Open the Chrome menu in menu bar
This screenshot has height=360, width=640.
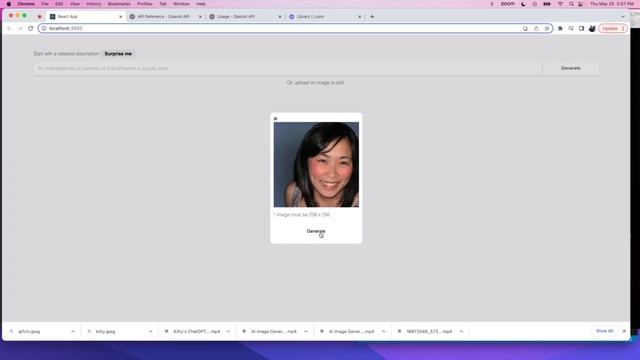point(26,4)
